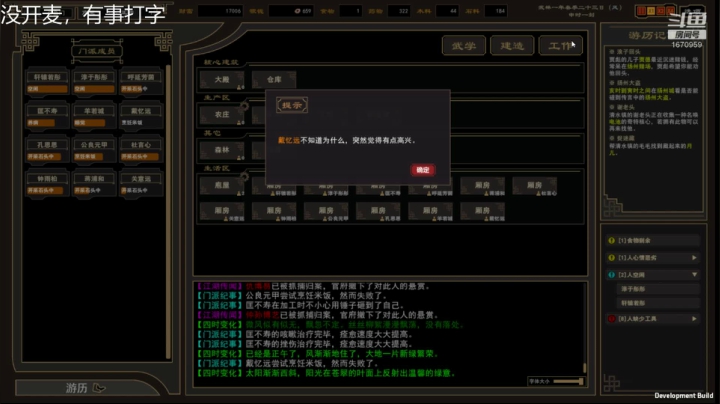Click log line 戴忆远尝试烹饪米饭
This screenshot has width=720, height=404.
[x=288, y=363]
